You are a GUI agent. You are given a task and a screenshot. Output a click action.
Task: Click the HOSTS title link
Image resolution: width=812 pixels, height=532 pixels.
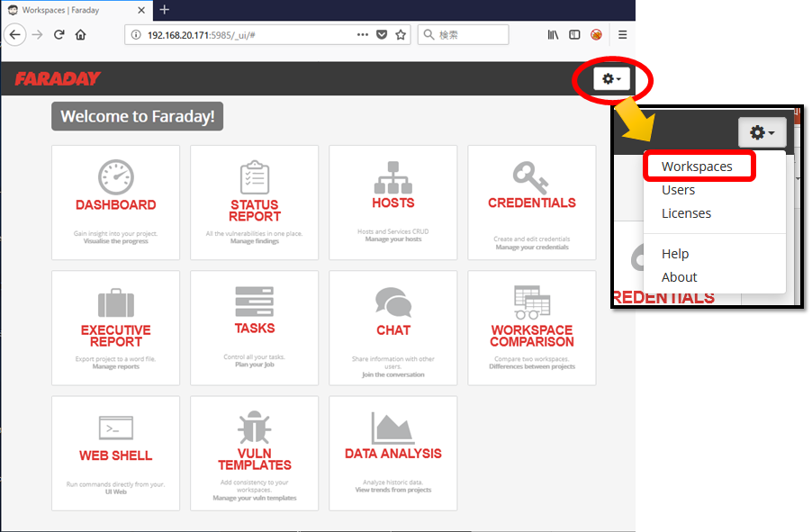(393, 203)
